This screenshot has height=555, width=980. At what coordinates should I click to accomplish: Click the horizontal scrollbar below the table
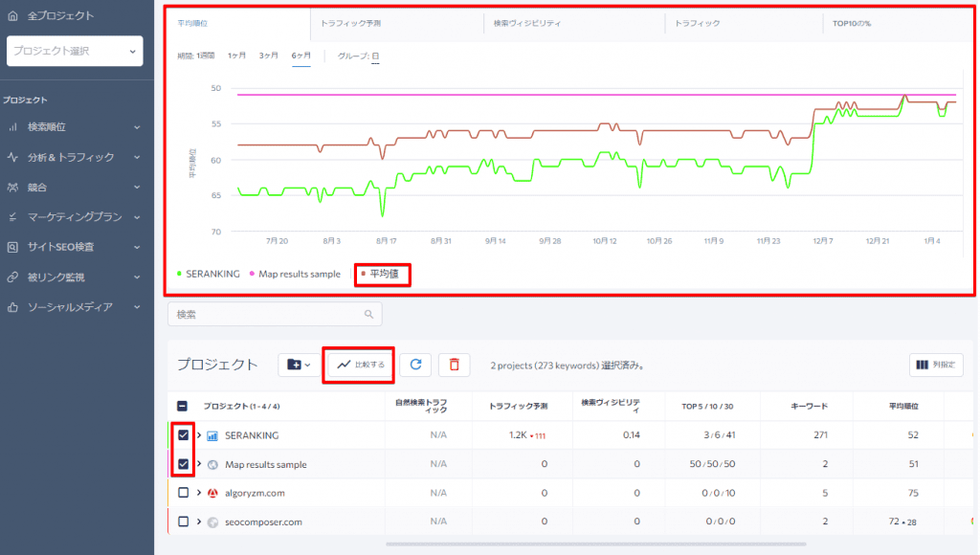click(595, 544)
